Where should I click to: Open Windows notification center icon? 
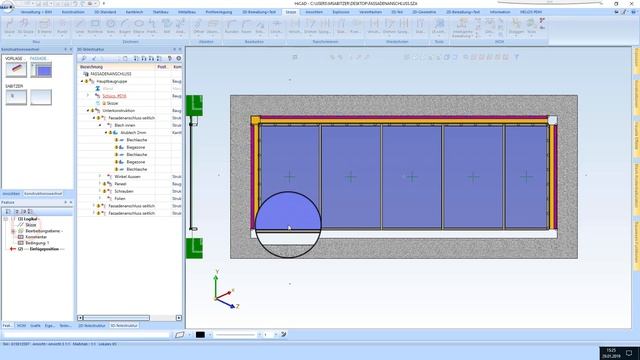[629, 353]
